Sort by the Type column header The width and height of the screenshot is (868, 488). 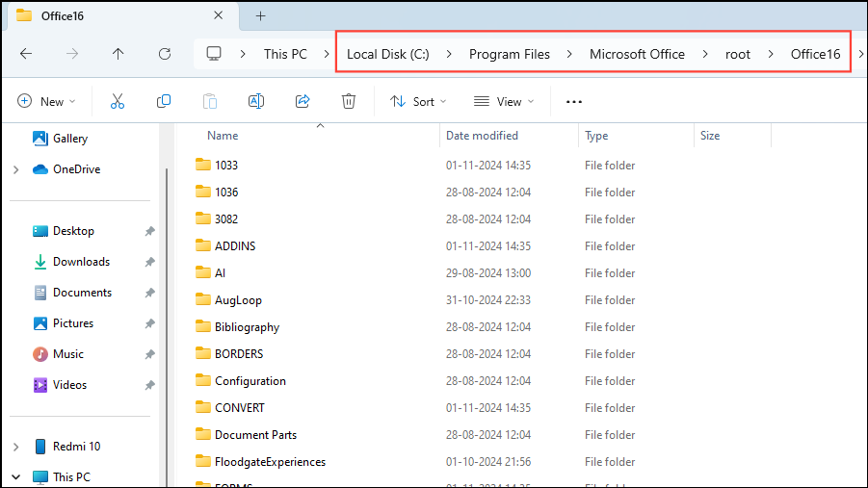(596, 136)
